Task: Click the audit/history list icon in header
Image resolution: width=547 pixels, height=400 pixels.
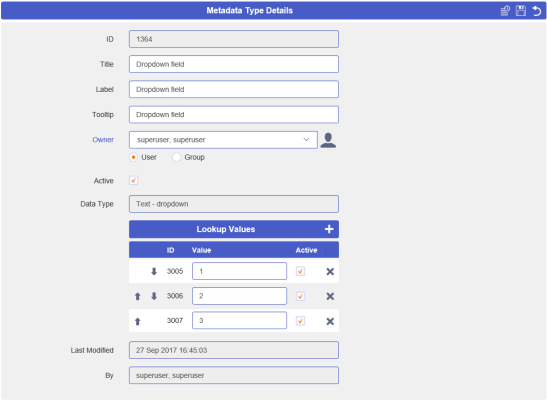Action: click(x=505, y=11)
